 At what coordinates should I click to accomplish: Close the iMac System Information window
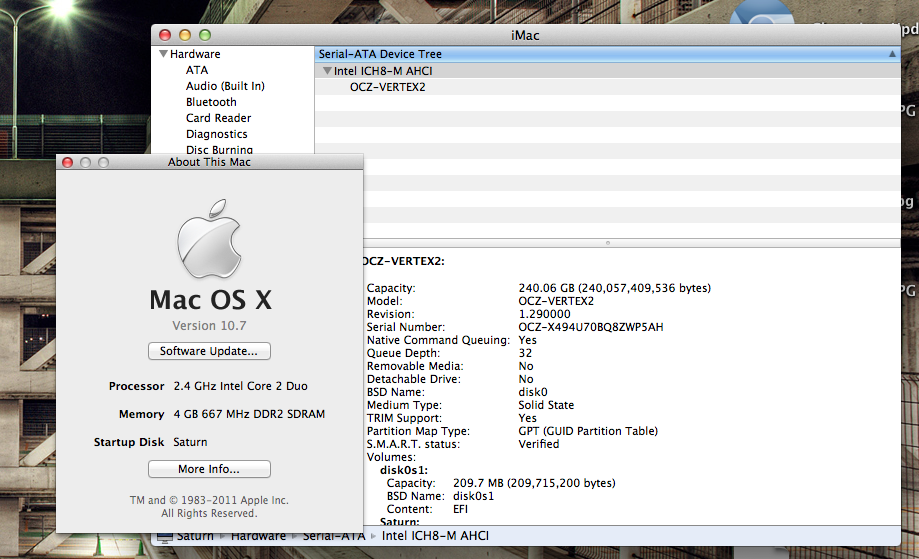click(165, 35)
